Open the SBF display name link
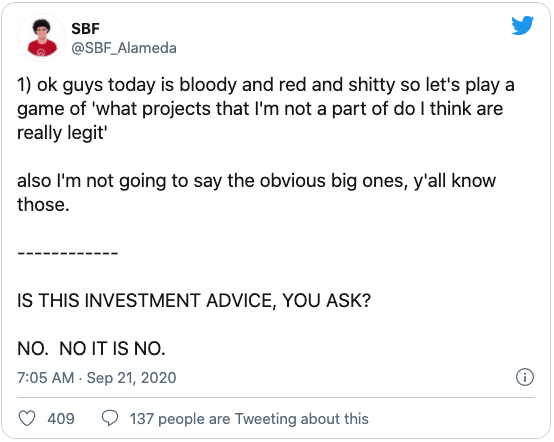554x442 pixels. (86, 29)
